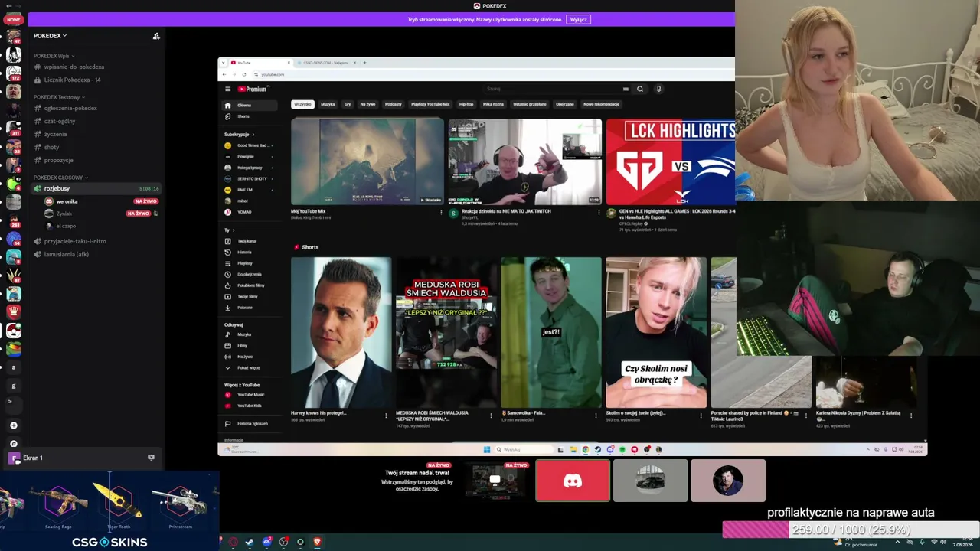Select Piłka nożna filter chip
The width and height of the screenshot is (980, 551).
click(x=493, y=104)
